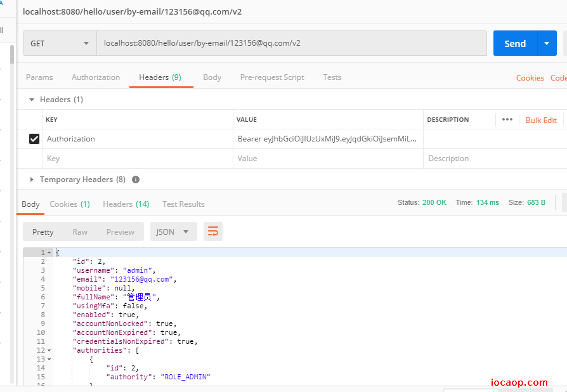Select the request Headers (9) tab

[160, 77]
